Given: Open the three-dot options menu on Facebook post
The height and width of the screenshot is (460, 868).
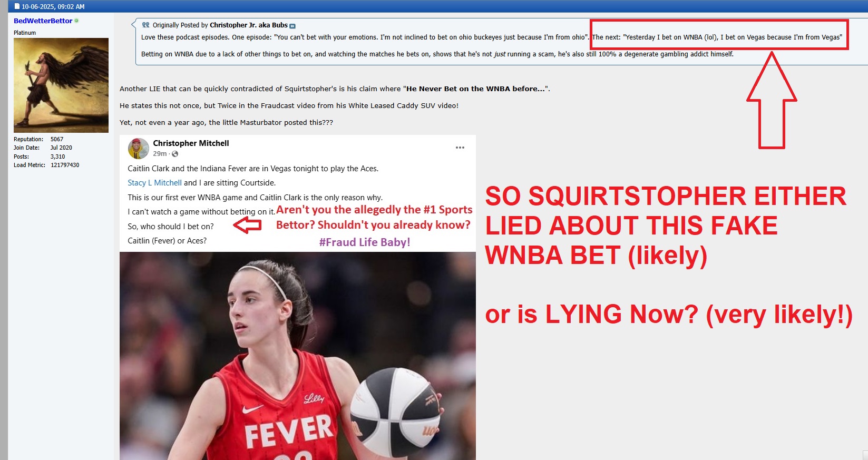Looking at the screenshot, I should (x=460, y=148).
